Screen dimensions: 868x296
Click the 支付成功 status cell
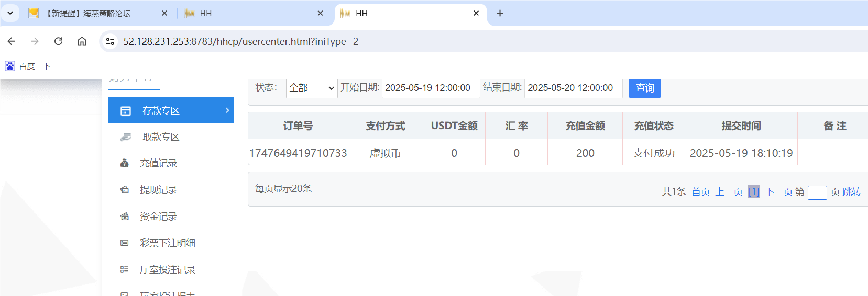pyautogui.click(x=654, y=153)
